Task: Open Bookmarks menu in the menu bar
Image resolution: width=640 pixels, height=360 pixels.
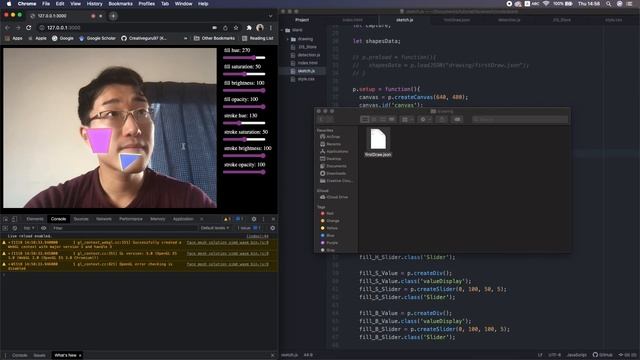Action: click(x=120, y=4)
